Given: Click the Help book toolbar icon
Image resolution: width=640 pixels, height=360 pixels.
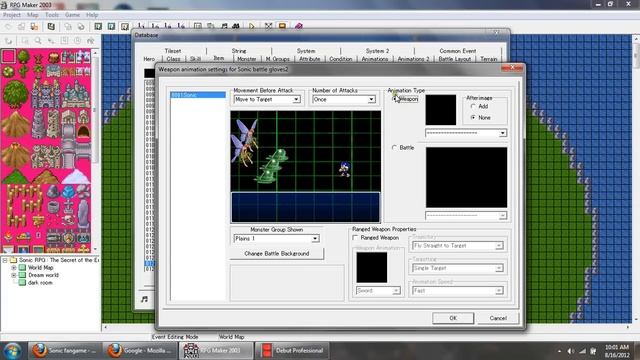Looking at the screenshot, I should coord(299,27).
